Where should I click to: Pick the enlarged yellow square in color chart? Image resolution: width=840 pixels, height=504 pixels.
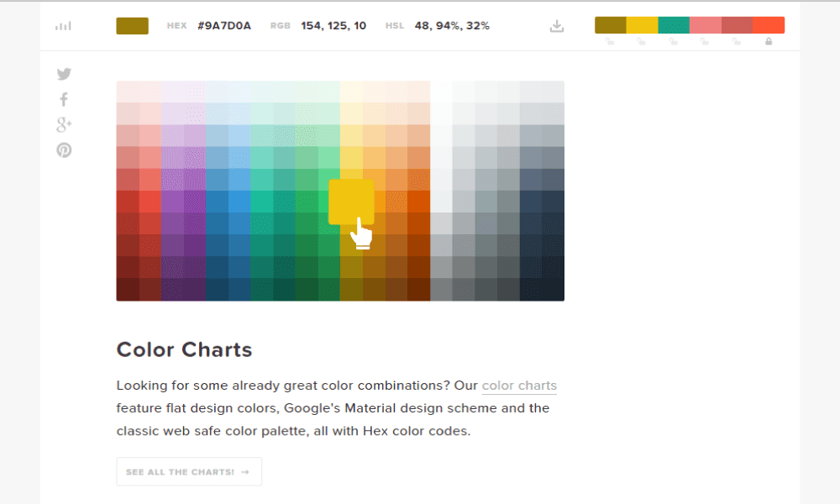pyautogui.click(x=351, y=202)
